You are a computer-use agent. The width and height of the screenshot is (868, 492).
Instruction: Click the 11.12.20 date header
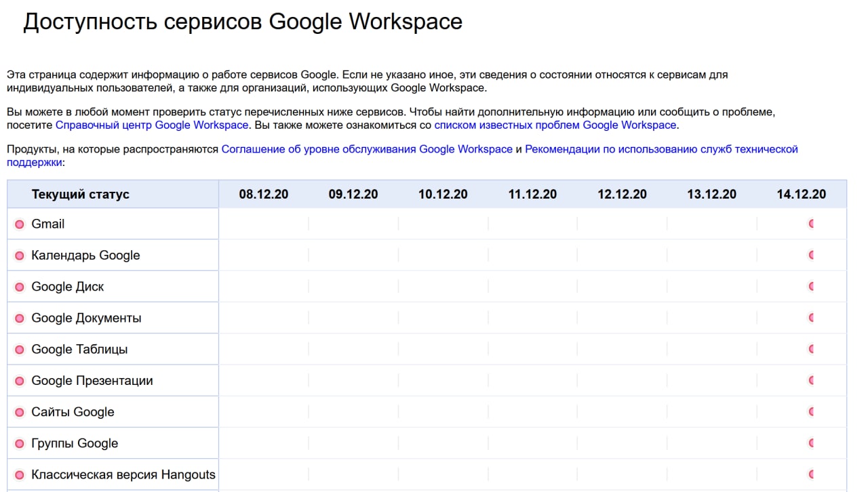[532, 194]
